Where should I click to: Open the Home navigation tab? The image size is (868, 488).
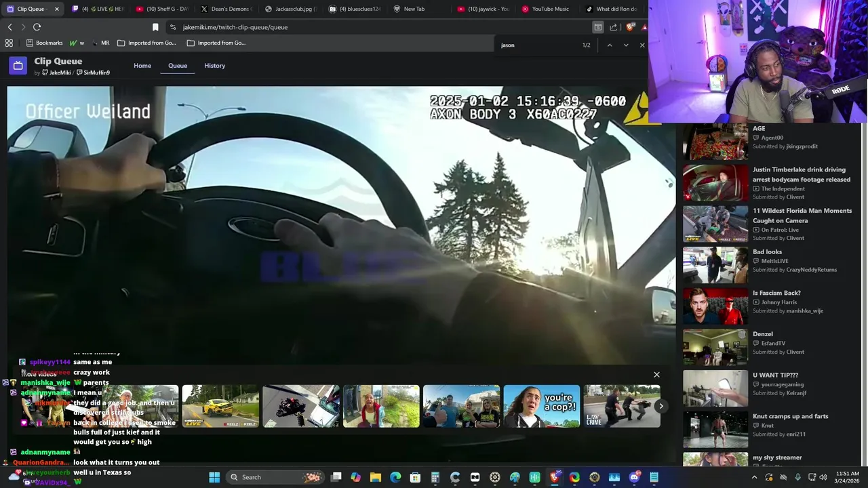[142, 66]
